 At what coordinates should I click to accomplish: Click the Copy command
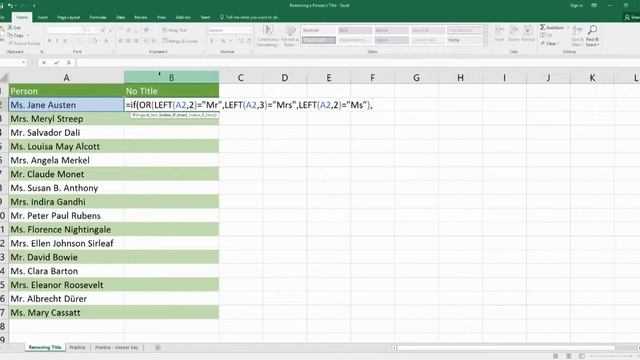16,36
